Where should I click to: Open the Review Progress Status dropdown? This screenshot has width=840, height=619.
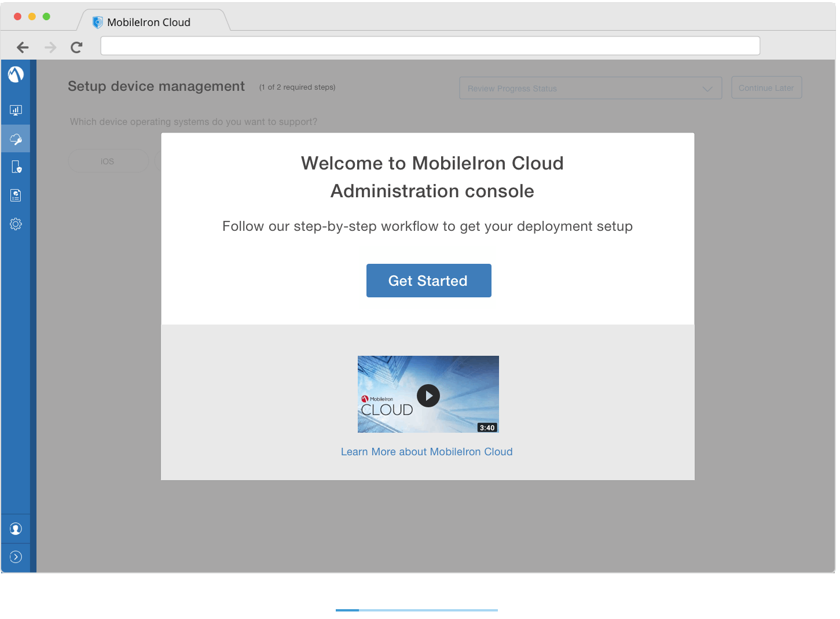[x=590, y=88]
